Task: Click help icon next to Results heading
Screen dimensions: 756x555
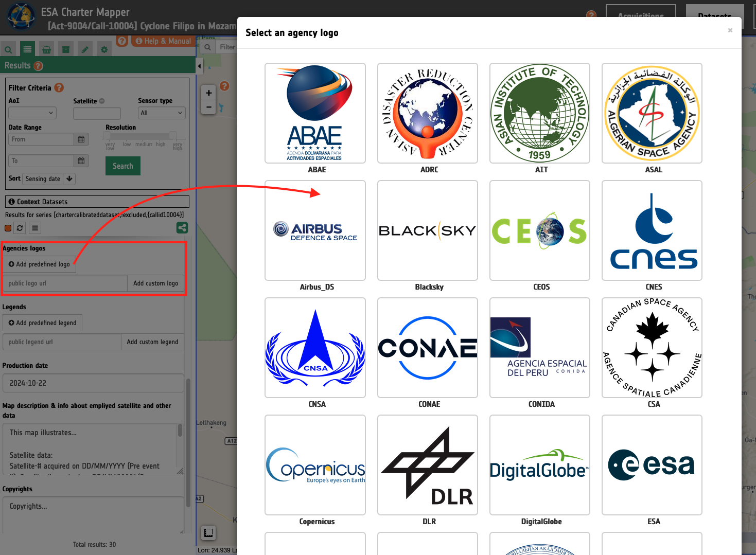Action: pos(38,66)
